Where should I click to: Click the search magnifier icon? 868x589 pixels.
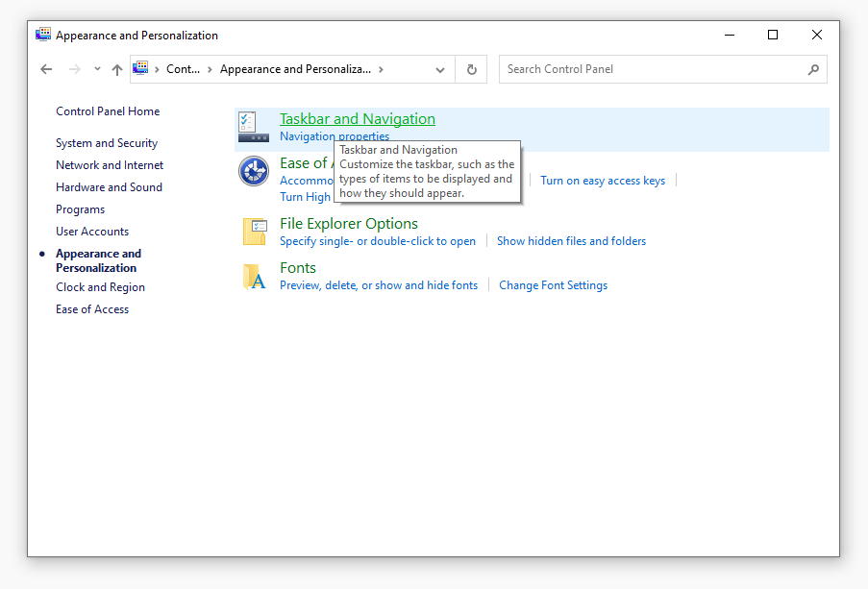[813, 69]
